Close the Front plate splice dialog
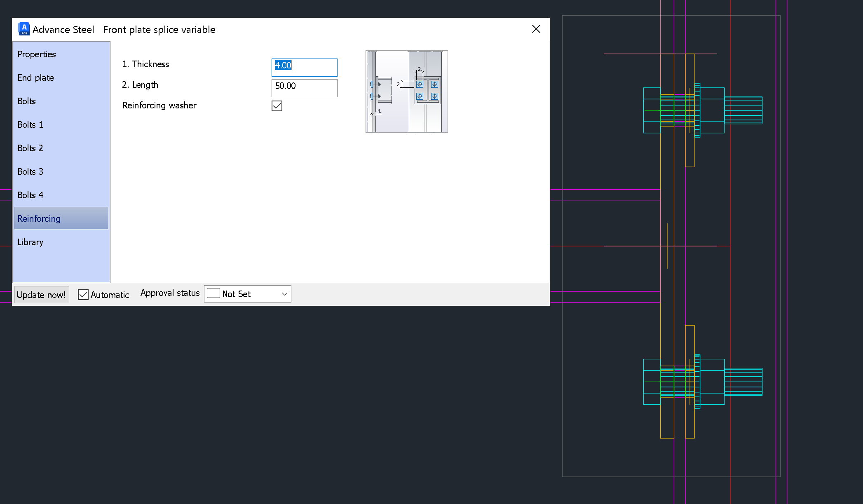The width and height of the screenshot is (863, 504). point(535,29)
